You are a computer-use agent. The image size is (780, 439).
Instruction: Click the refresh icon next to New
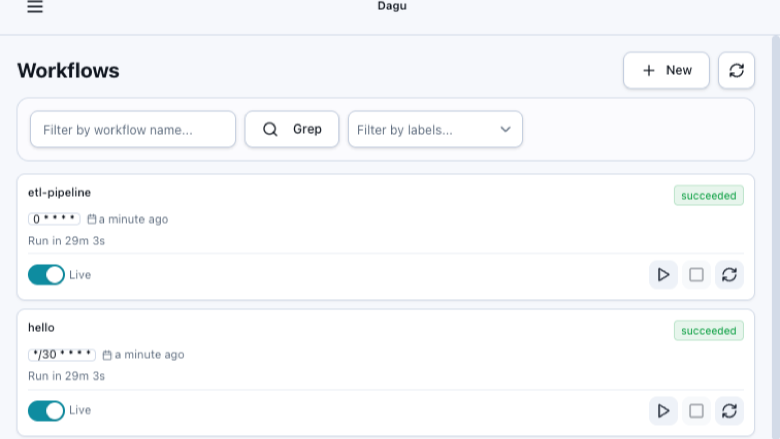click(736, 71)
